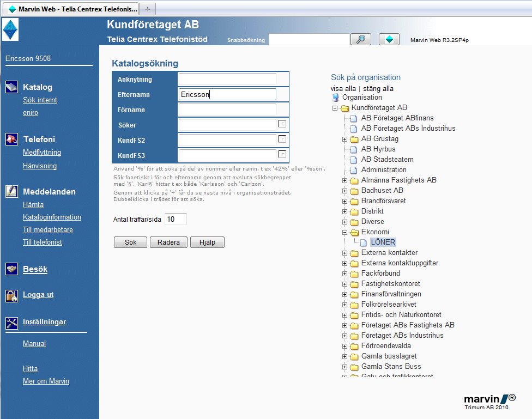The image size is (532, 419).
Task: Collapse the Kundföretaget AB tree node
Action: pyautogui.click(x=335, y=108)
